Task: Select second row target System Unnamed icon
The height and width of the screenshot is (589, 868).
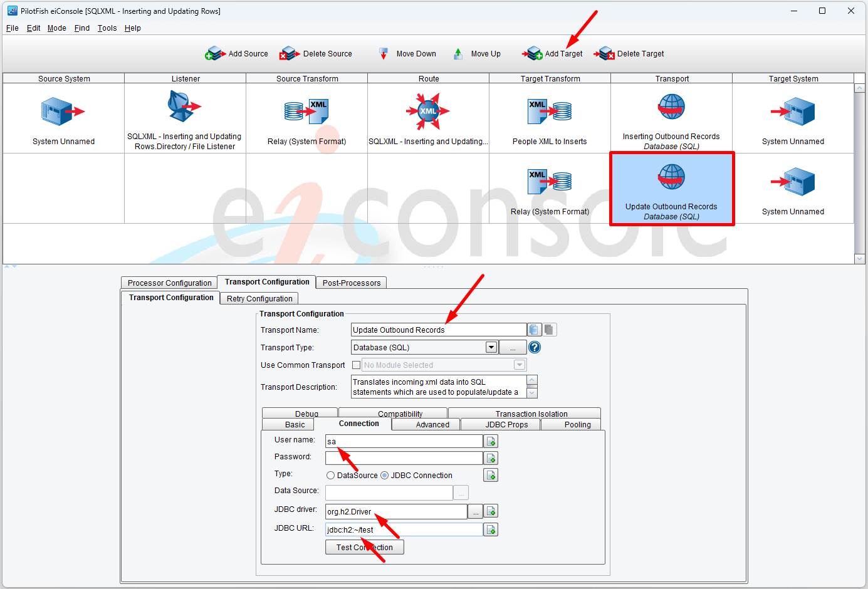Action: click(793, 182)
